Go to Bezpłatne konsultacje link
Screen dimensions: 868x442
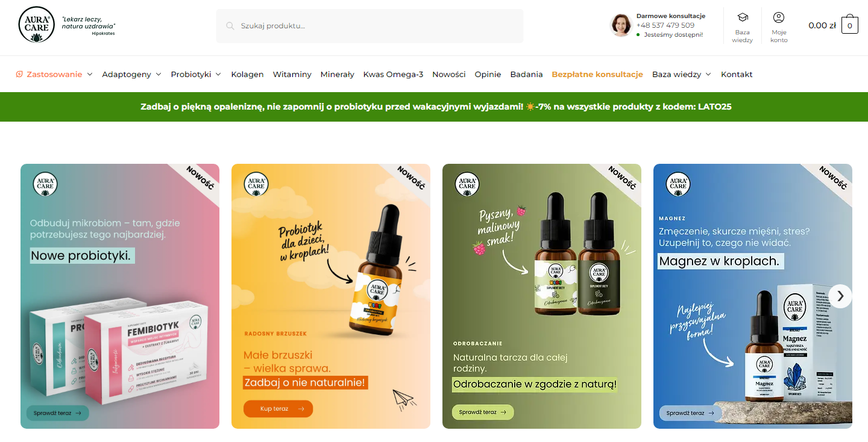[x=597, y=75]
